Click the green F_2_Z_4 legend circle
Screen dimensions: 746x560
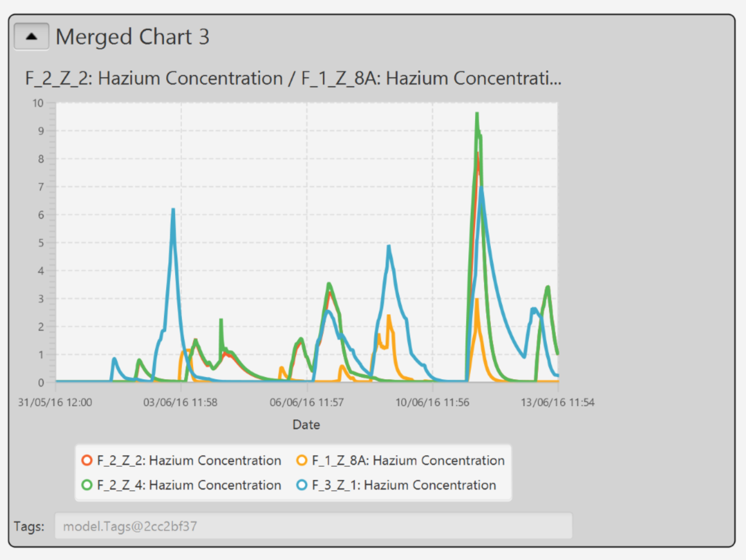[87, 485]
